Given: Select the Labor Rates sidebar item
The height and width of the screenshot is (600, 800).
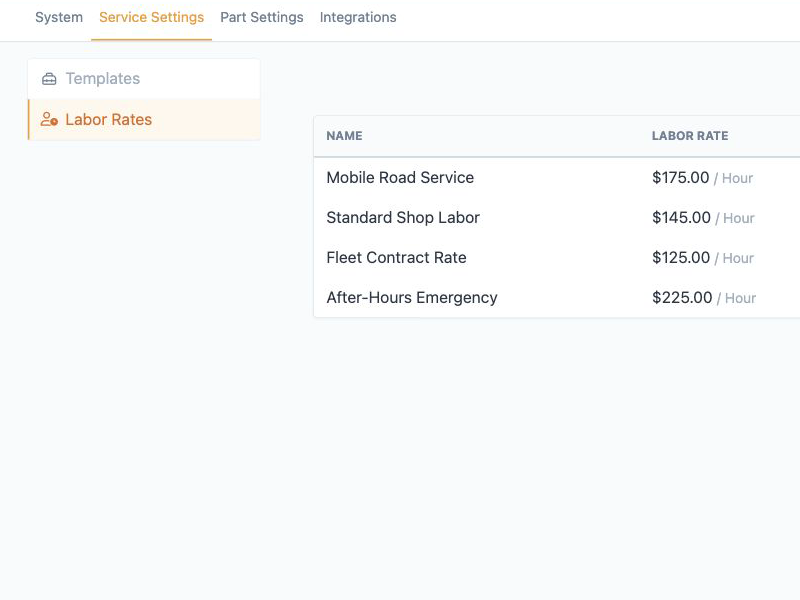Looking at the screenshot, I should [144, 119].
